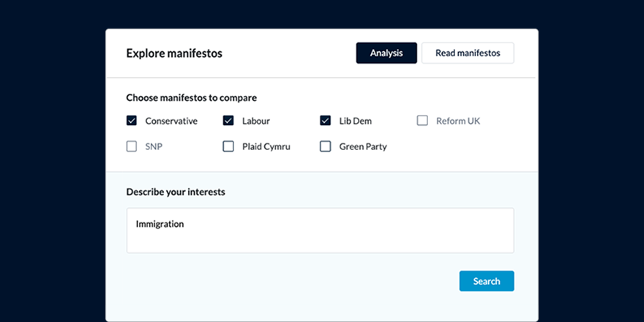
Task: Click the 'Reform UK' label text
Action: click(458, 121)
